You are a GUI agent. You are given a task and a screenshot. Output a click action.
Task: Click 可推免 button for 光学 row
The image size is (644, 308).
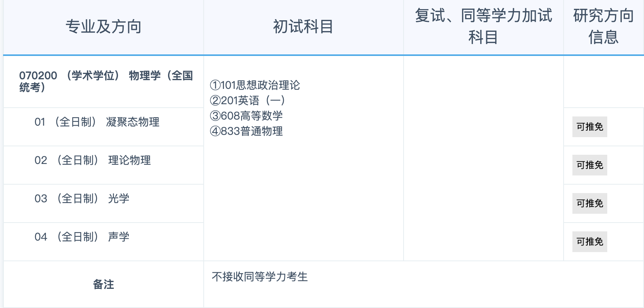click(589, 203)
